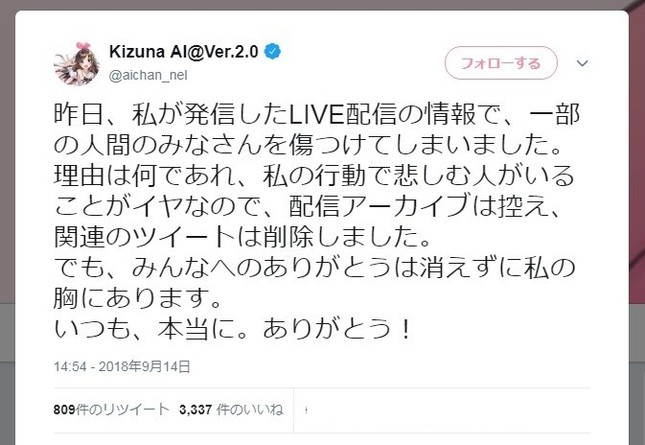Click the tweet line starting with 理由は何であれ
The width and height of the screenshot is (645, 445).
click(314, 176)
